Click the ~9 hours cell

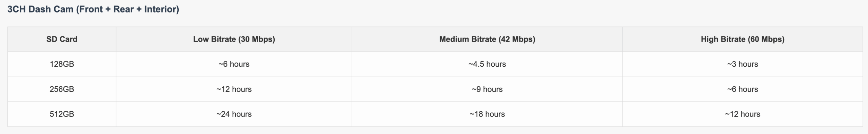(x=487, y=89)
